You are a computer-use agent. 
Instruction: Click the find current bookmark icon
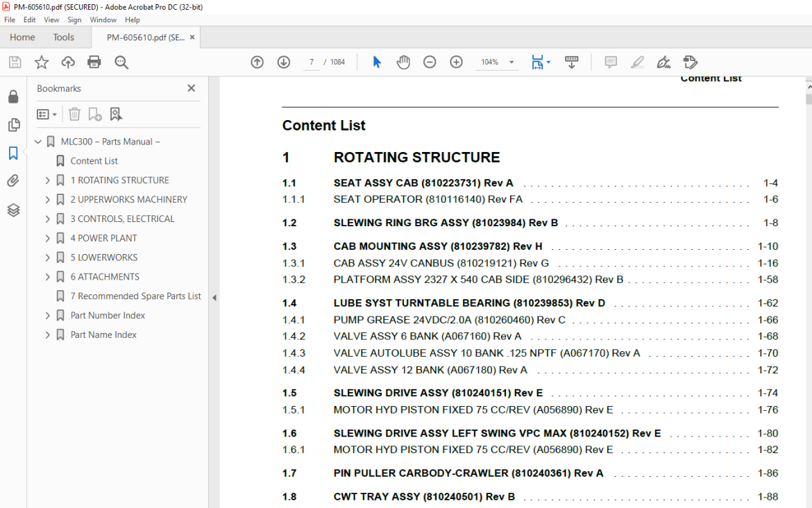click(115, 114)
